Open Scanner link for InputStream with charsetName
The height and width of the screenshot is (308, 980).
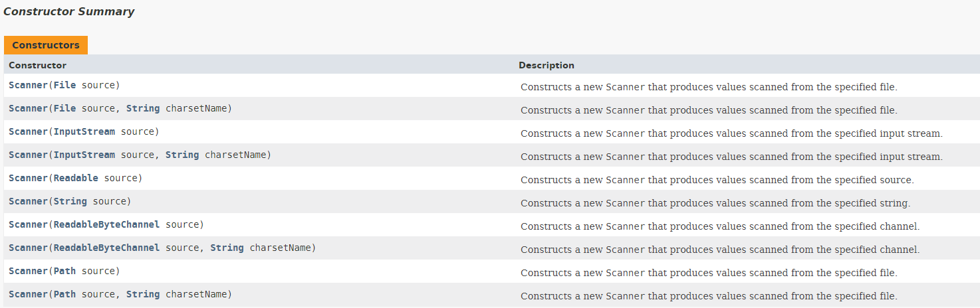[28, 155]
